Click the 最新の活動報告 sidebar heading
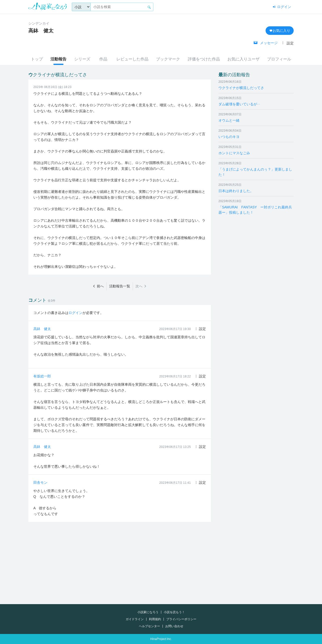Viewport: 322px width, 644px height. (x=234, y=75)
